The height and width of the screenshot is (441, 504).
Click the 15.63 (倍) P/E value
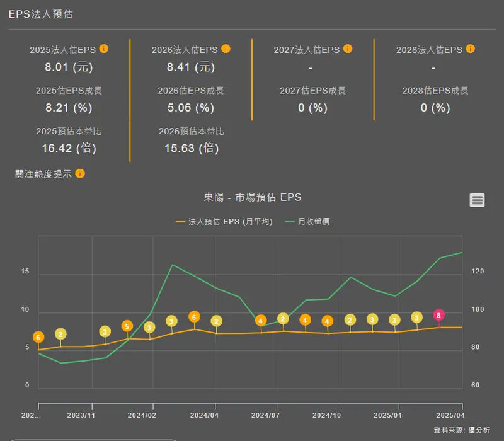[192, 148]
